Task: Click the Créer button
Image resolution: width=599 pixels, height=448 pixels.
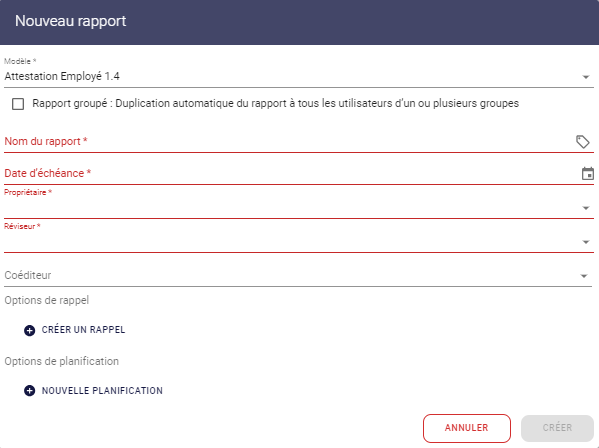Action: (557, 428)
